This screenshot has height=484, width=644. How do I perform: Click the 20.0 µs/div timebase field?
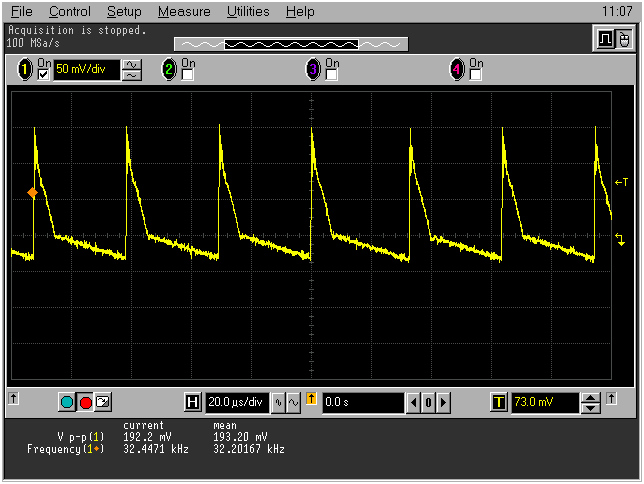pyautogui.click(x=237, y=403)
